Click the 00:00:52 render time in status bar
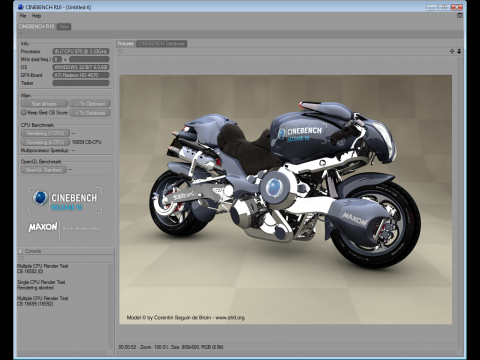 click(127, 347)
